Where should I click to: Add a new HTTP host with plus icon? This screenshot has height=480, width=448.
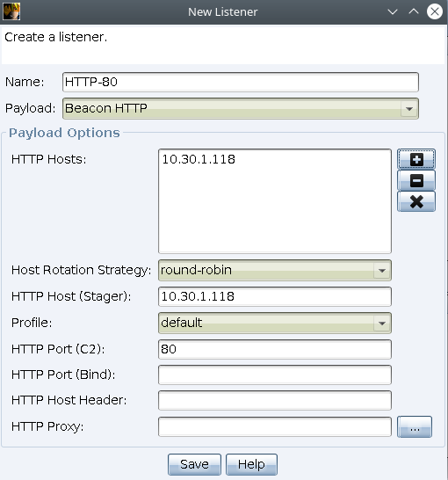(x=416, y=159)
